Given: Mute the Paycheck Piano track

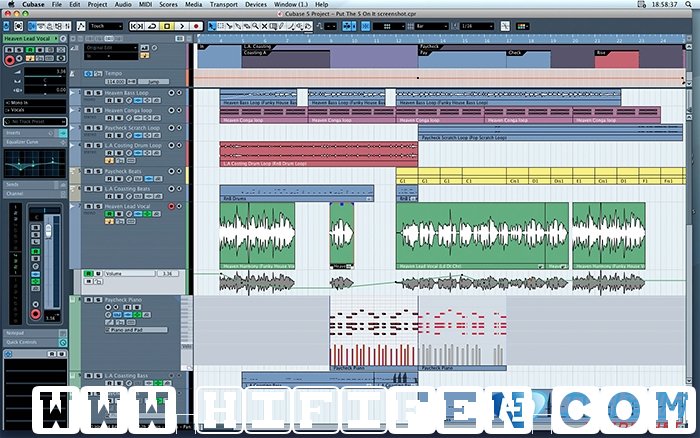Looking at the screenshot, I should pyautogui.click(x=88, y=300).
